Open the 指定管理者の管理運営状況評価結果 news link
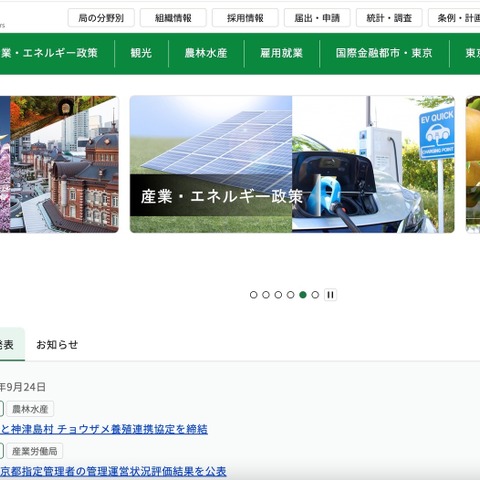The width and height of the screenshot is (480, 480). pos(113,471)
